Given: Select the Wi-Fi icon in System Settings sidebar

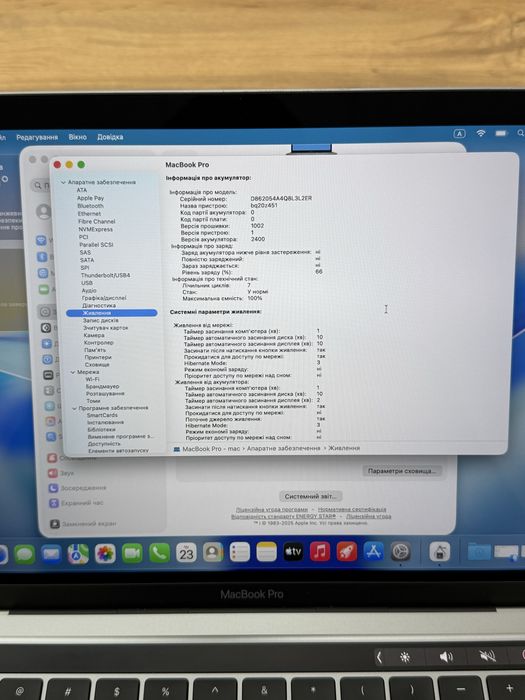Looking at the screenshot, I should (41, 241).
